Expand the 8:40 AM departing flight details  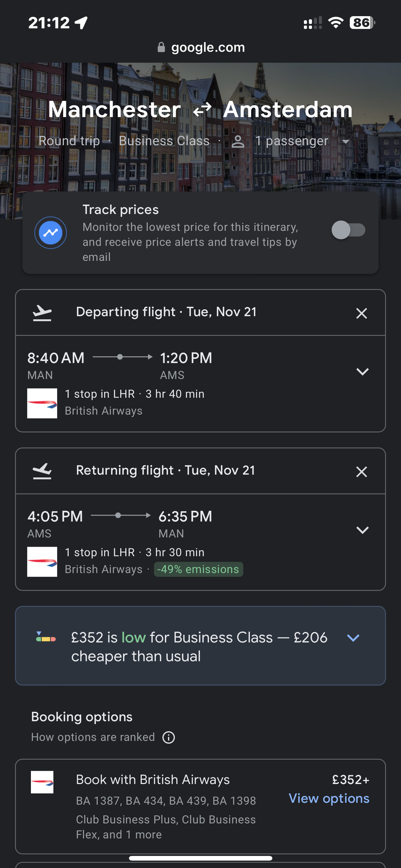point(362,372)
